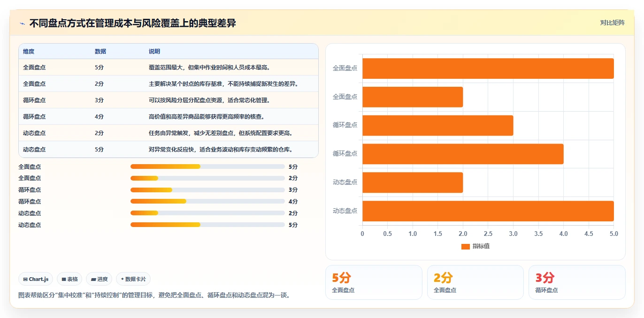Click the 循环盘点 progress bar showing 3分
The height and width of the screenshot is (318, 644).
[207, 190]
